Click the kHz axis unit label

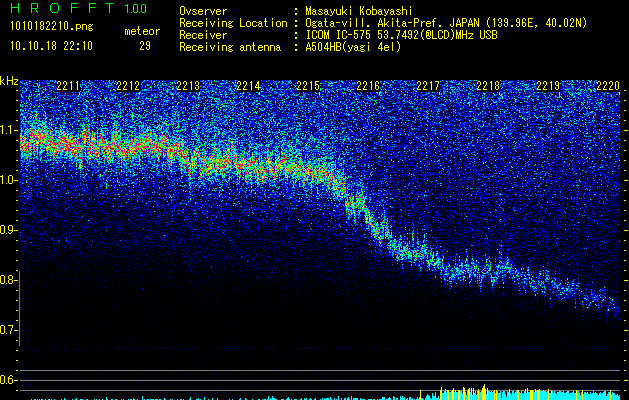pos(9,81)
